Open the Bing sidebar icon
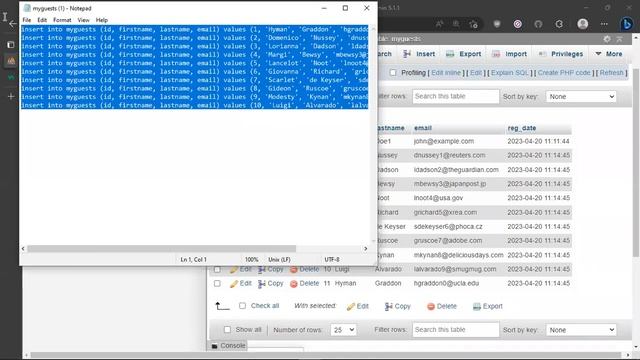The width and height of the screenshot is (640, 360). (627, 24)
